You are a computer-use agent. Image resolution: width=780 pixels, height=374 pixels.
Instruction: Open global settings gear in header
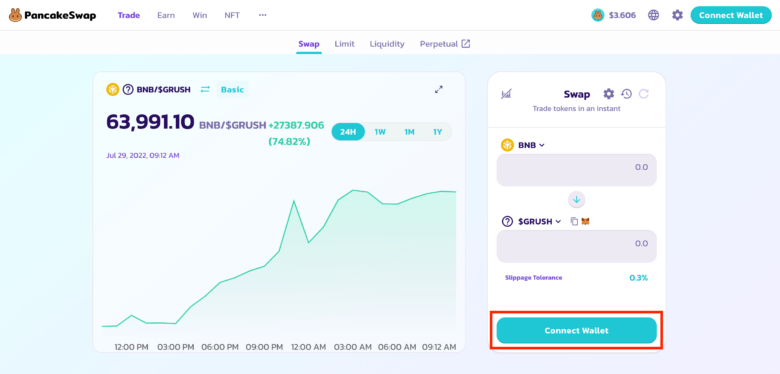coord(677,15)
